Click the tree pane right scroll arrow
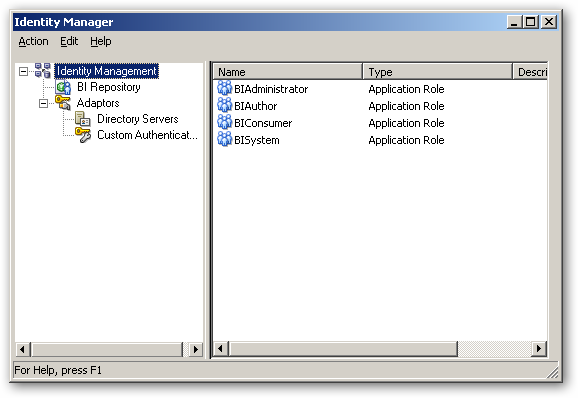Screen dimensions: 578x398 coord(195,349)
